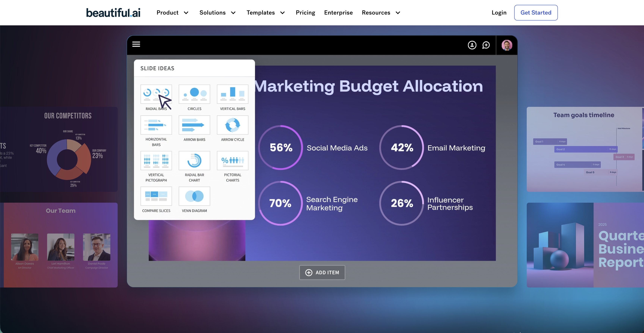
Task: Pick the Compare Slices slide icon
Action: pyautogui.click(x=156, y=196)
